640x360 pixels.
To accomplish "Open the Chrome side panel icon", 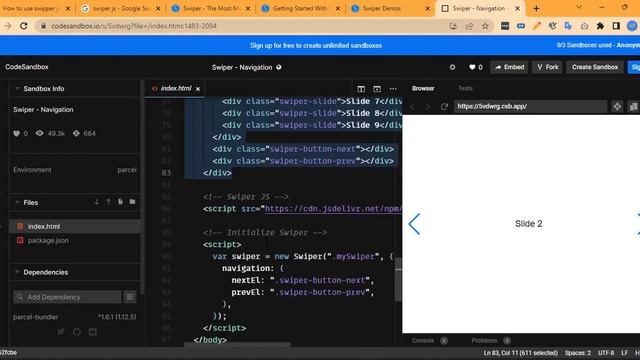I will click(x=616, y=26).
